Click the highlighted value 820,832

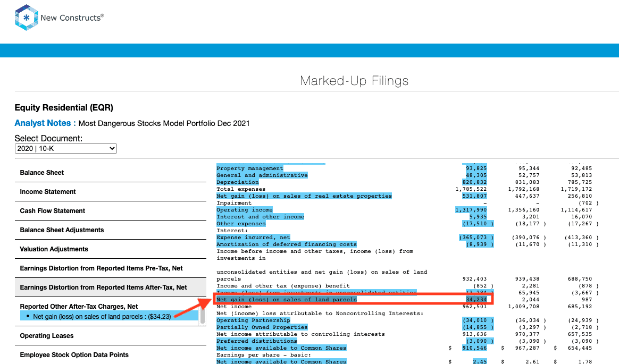coord(474,182)
